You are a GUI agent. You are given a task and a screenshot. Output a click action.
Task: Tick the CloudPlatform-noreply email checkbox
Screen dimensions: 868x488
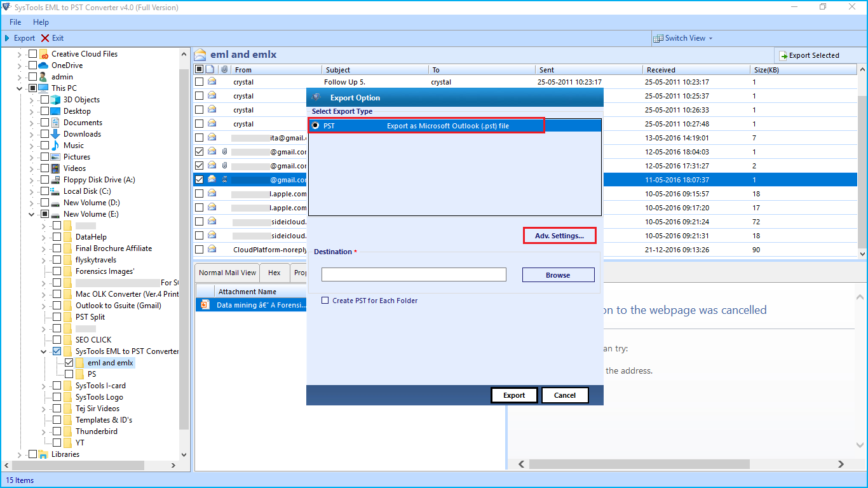point(200,250)
